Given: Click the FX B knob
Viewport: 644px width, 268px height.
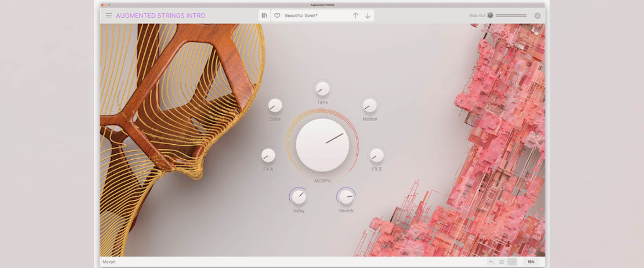Looking at the screenshot, I should pos(377,155).
